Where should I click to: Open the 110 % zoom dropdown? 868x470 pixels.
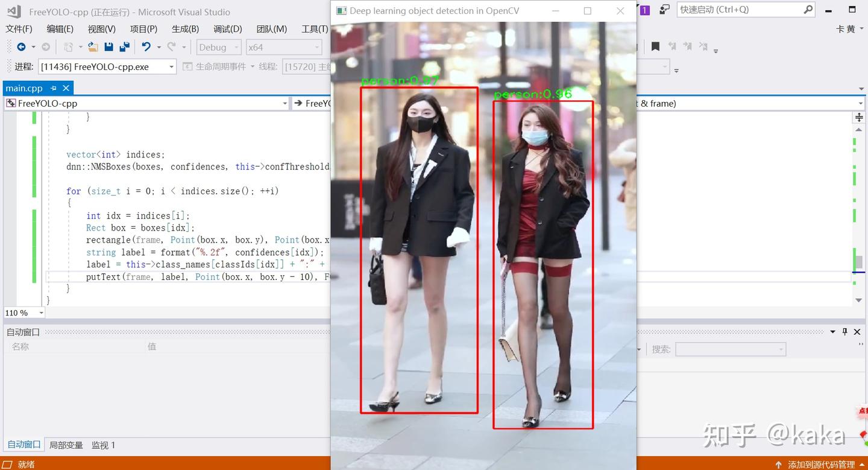coord(25,313)
